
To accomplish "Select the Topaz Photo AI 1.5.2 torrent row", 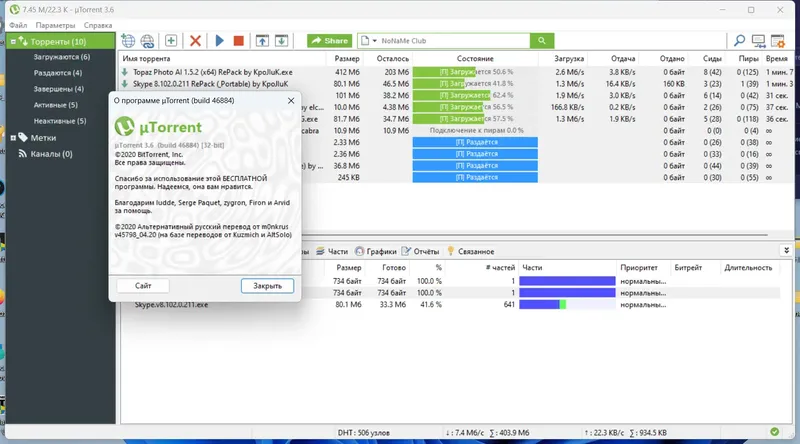I will coord(457,72).
